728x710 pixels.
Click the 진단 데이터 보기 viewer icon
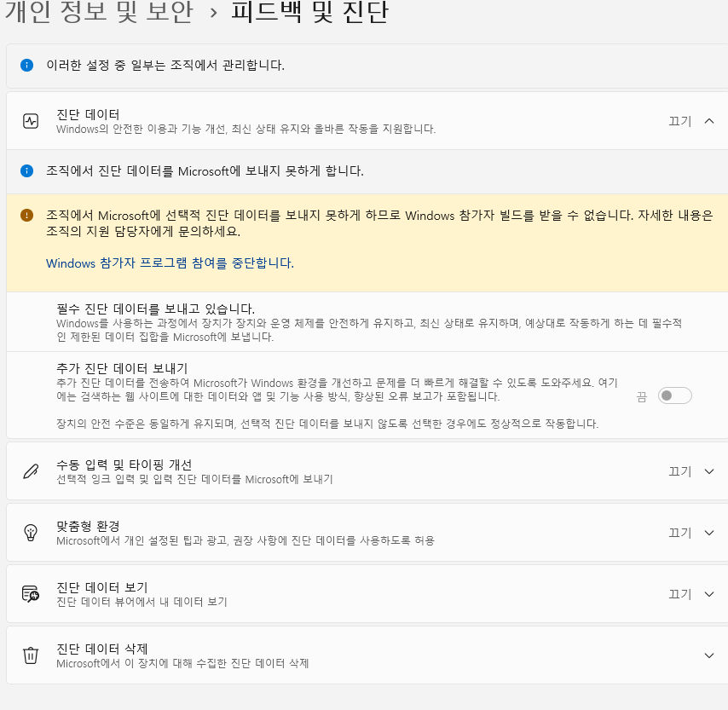tap(31, 594)
